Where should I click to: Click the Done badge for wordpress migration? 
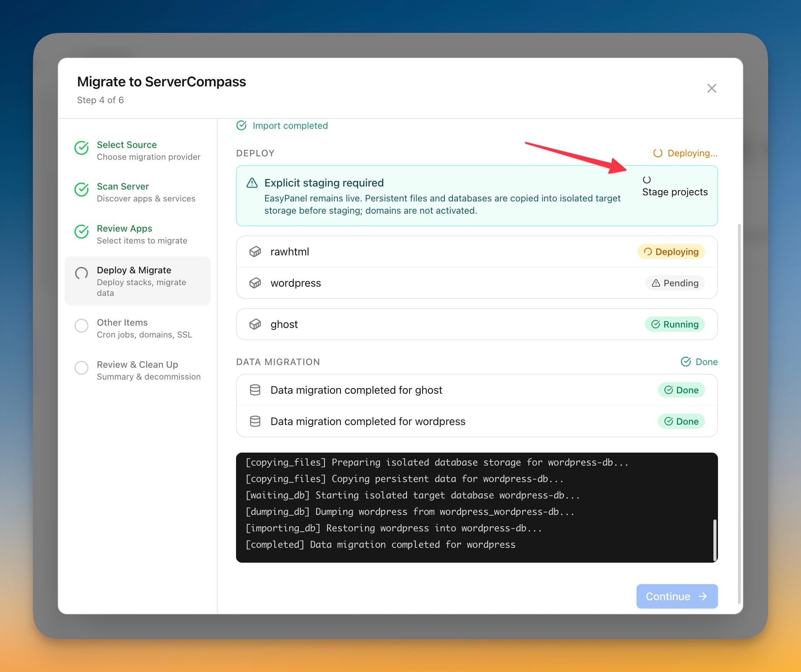click(681, 421)
